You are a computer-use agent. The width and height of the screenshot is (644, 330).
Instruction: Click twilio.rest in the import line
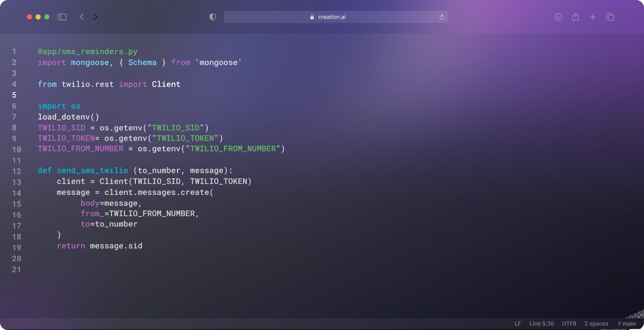point(88,84)
